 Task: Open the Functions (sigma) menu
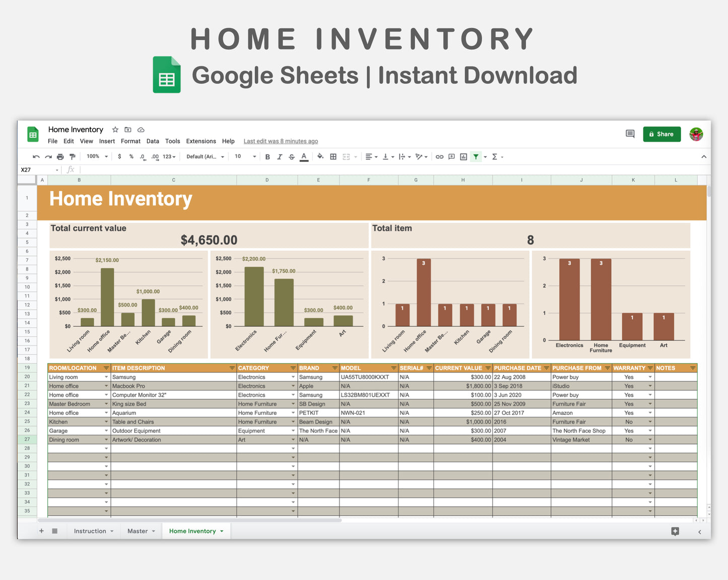[x=495, y=157]
